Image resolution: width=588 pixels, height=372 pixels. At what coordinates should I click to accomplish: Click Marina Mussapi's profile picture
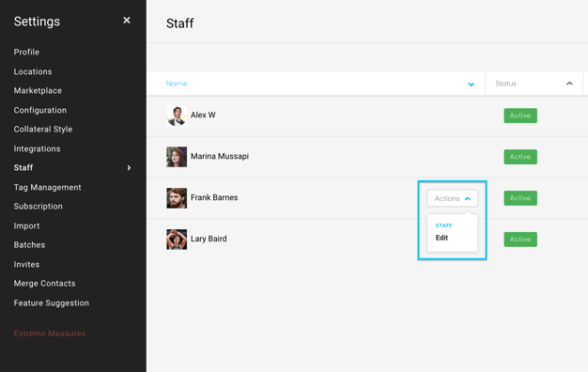pos(177,157)
